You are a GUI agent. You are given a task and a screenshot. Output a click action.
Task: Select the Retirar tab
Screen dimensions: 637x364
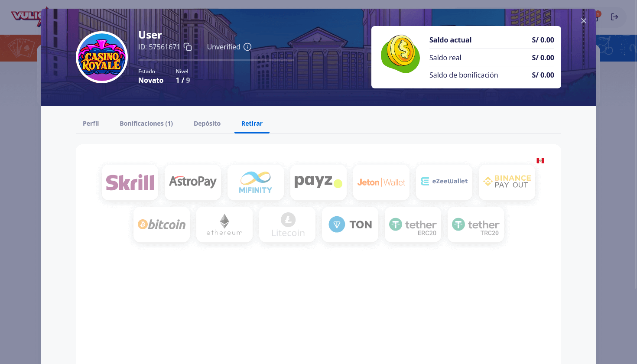click(x=252, y=123)
